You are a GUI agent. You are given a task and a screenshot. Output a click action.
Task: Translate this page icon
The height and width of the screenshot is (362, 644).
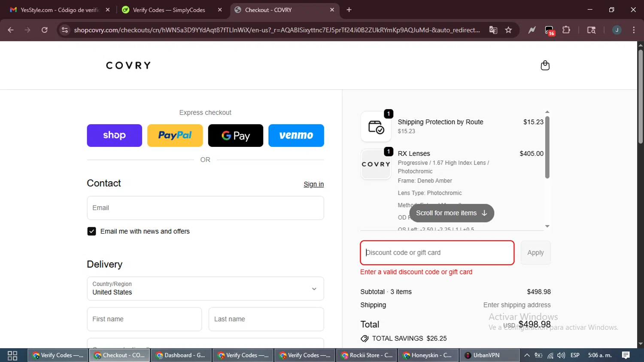pyautogui.click(x=493, y=30)
